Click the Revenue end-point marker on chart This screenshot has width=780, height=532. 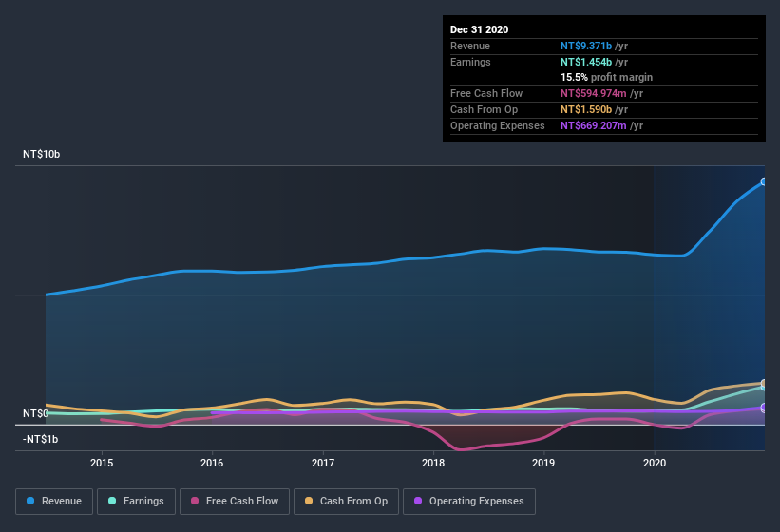click(x=764, y=182)
